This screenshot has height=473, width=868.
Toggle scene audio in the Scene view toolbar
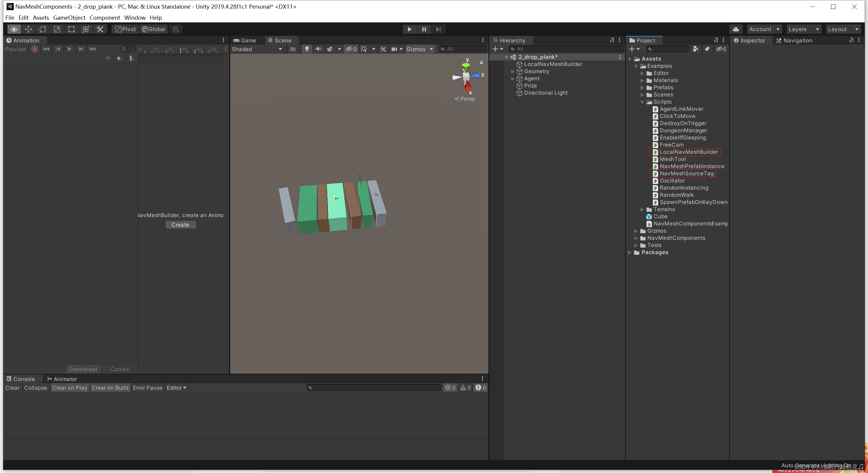(318, 49)
